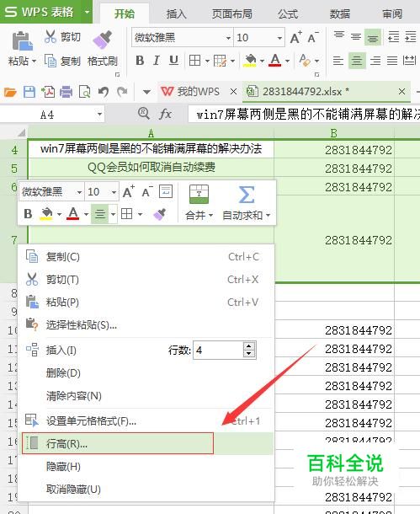Image resolution: width=420 pixels, height=514 pixels.
Task: Click the magnifier icon beside fx
Action: tap(144, 114)
